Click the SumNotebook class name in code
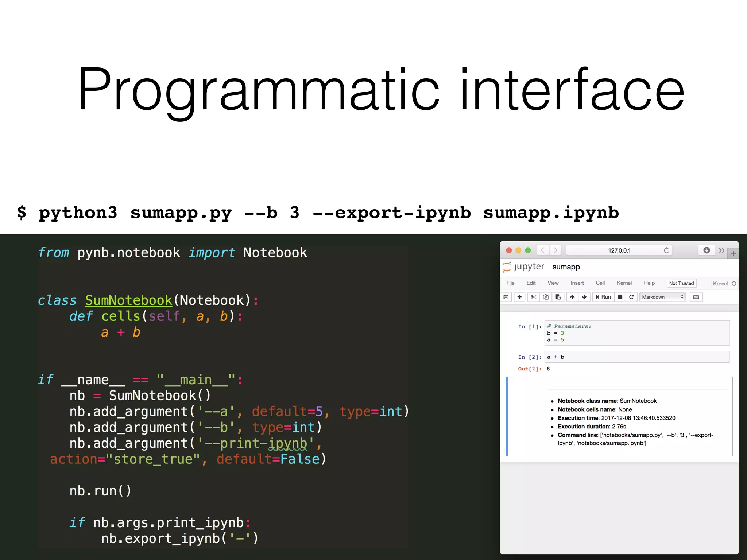Image resolution: width=747 pixels, height=560 pixels. click(128, 300)
